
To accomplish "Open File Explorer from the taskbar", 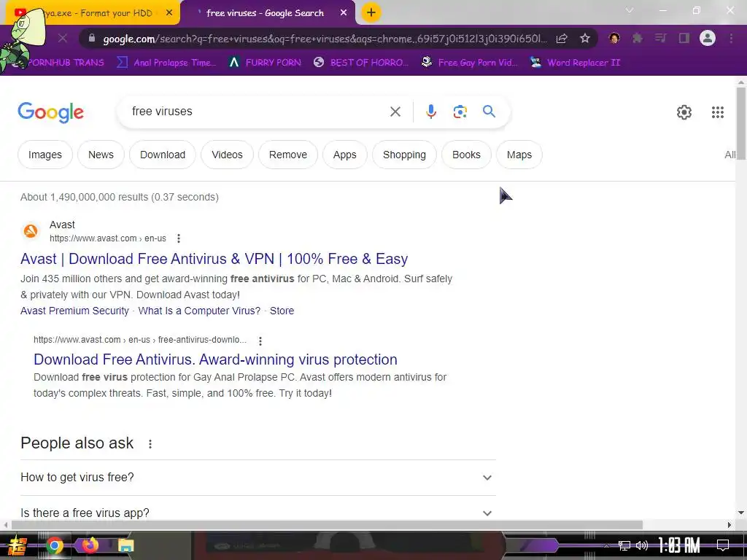I will tap(125, 545).
